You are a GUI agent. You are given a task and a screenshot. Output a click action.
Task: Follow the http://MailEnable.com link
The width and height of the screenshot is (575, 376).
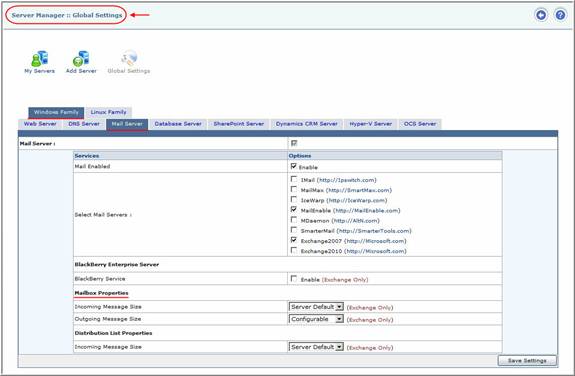pos(367,211)
